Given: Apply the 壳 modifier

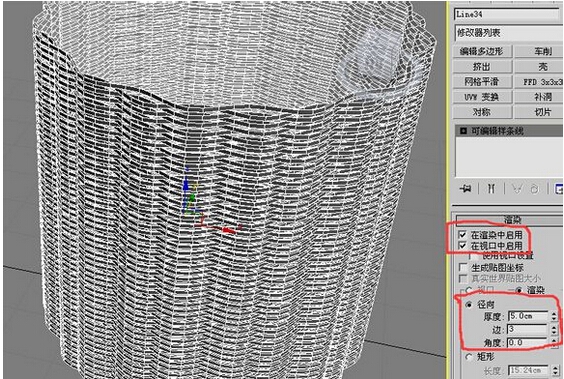Looking at the screenshot, I should tap(539, 67).
